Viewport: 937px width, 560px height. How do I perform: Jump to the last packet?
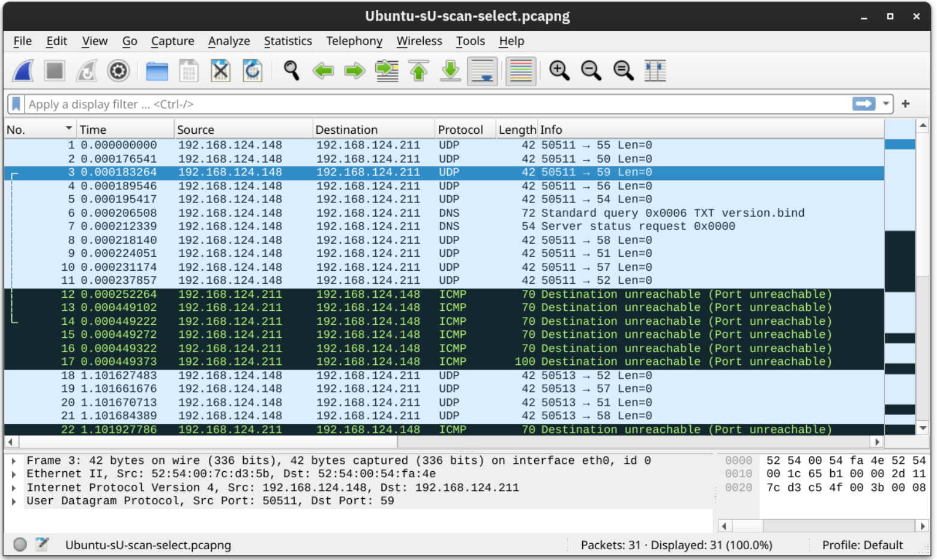click(x=450, y=71)
